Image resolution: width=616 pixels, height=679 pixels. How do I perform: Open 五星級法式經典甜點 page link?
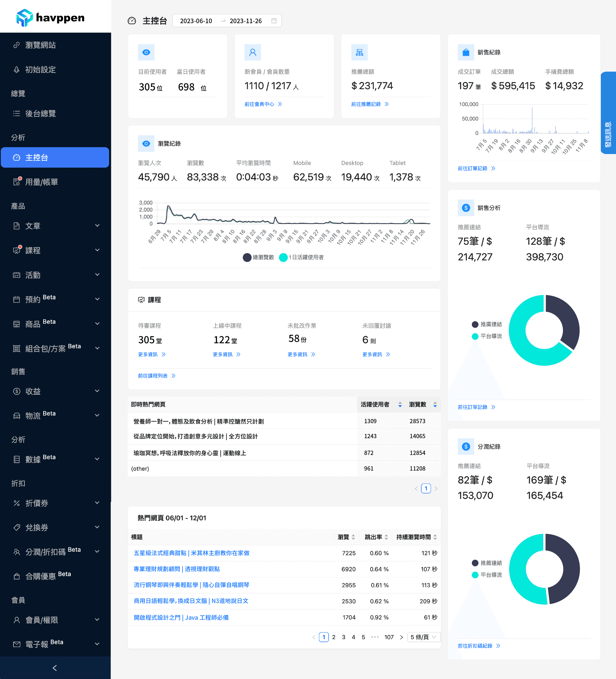(x=191, y=553)
